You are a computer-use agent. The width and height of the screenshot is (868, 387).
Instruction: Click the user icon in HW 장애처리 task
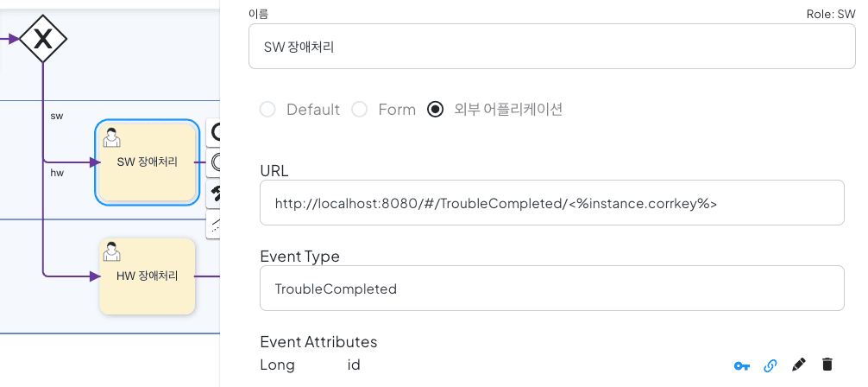tap(112, 251)
